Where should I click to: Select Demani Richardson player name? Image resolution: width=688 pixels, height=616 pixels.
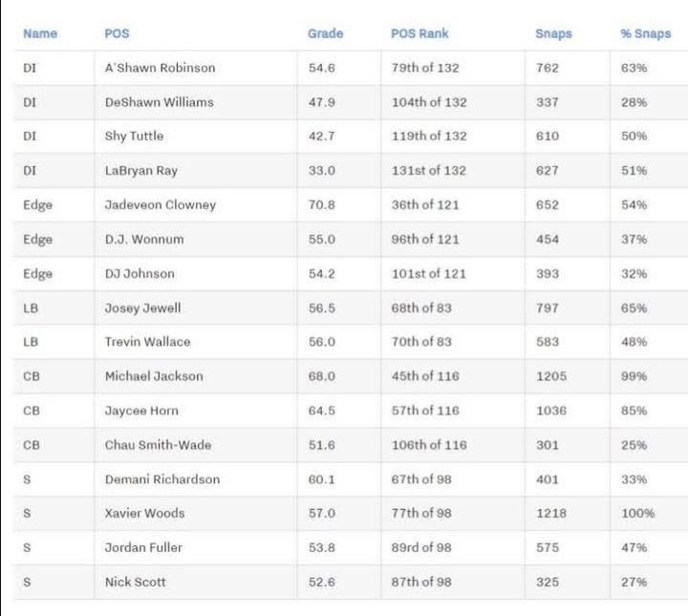coord(161,478)
